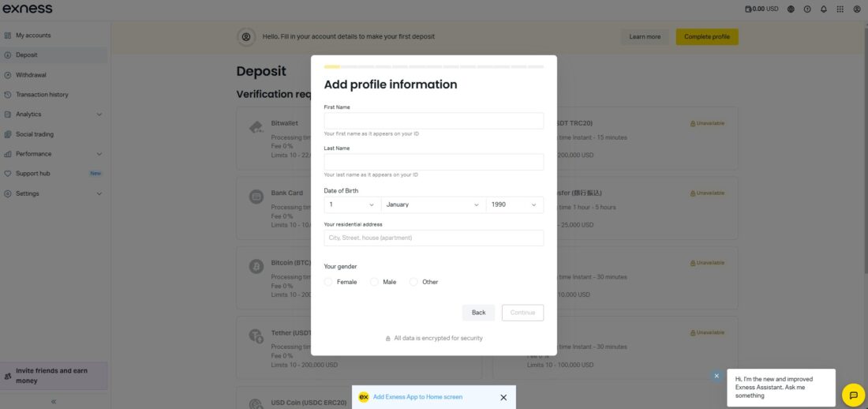Open the user profile icon
Viewport: 868px width, 409px height.
click(x=857, y=9)
